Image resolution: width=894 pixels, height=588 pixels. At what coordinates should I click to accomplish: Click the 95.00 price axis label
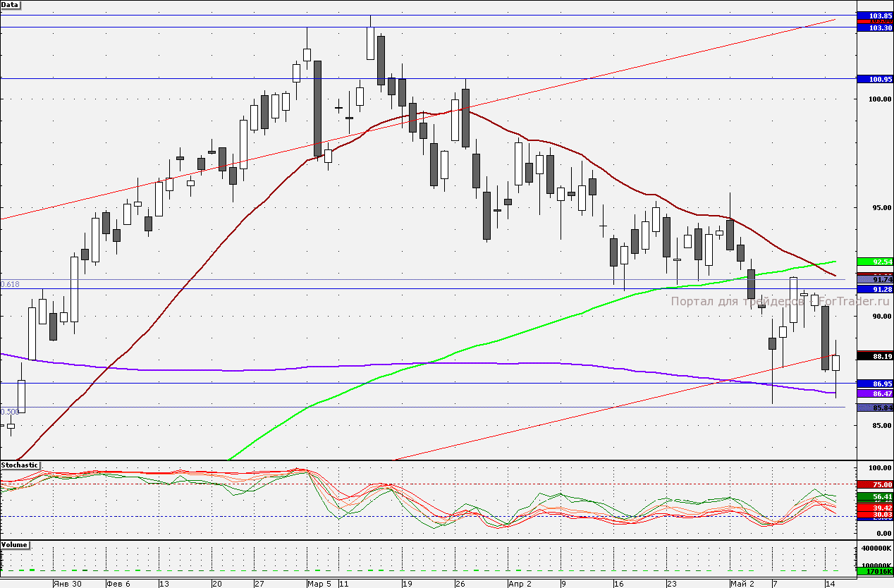coord(883,208)
